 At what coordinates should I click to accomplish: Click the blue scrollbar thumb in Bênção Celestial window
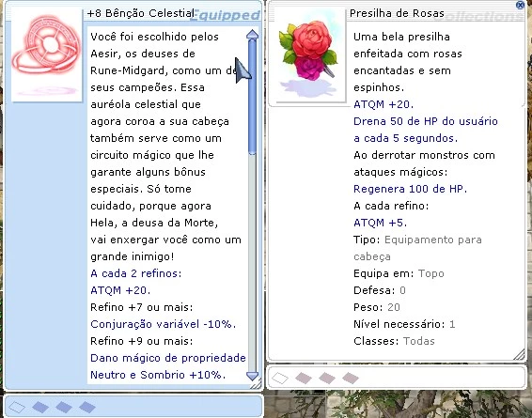(x=252, y=97)
